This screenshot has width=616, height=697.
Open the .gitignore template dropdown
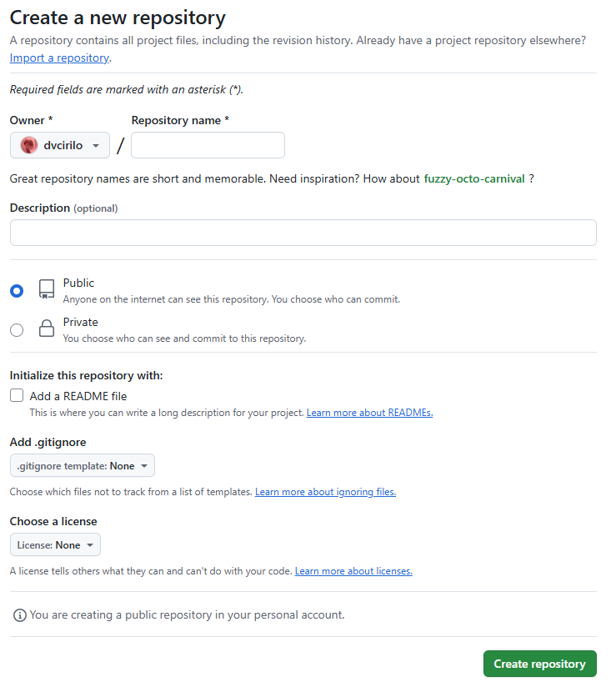82,465
